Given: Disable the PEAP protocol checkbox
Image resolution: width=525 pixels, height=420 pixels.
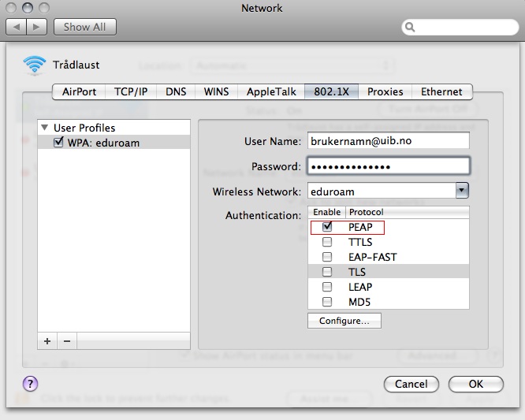Looking at the screenshot, I should [x=327, y=227].
